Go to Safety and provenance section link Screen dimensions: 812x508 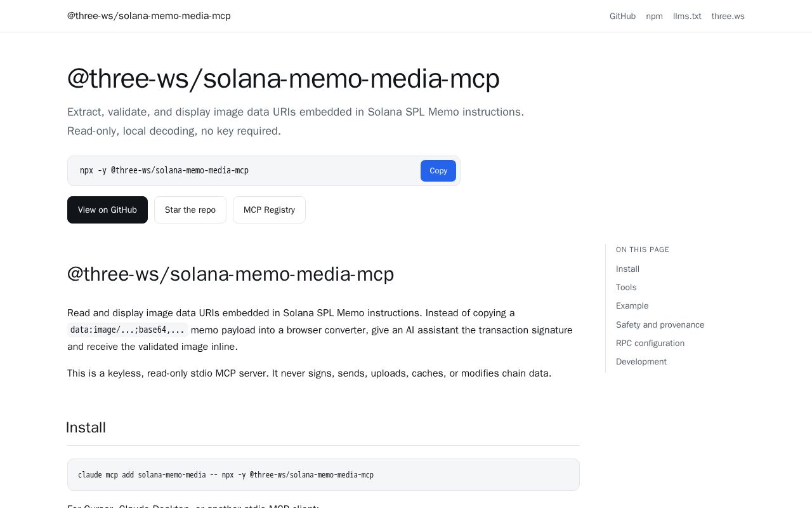660,324
